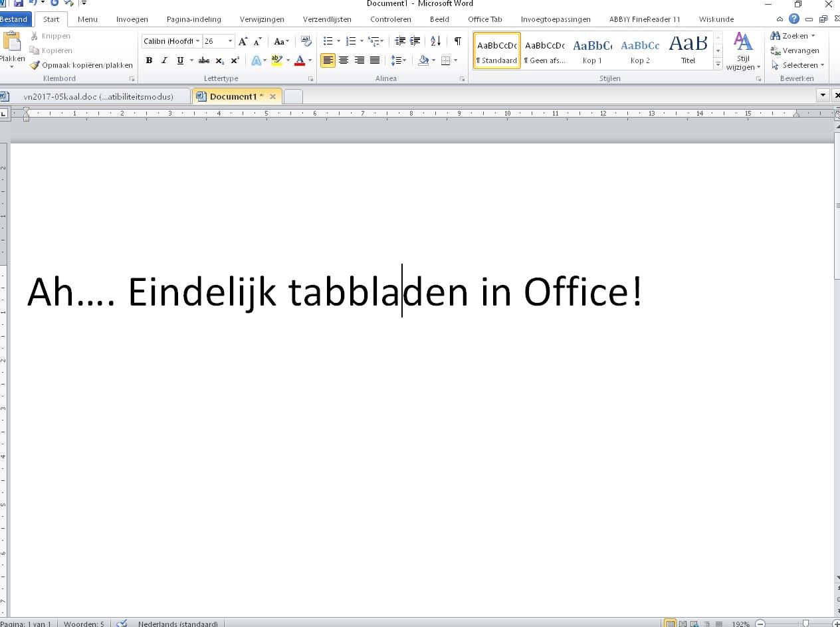This screenshot has height=627, width=840.
Task: Click the subscript icon in Lettertype group
Action: [x=219, y=60]
